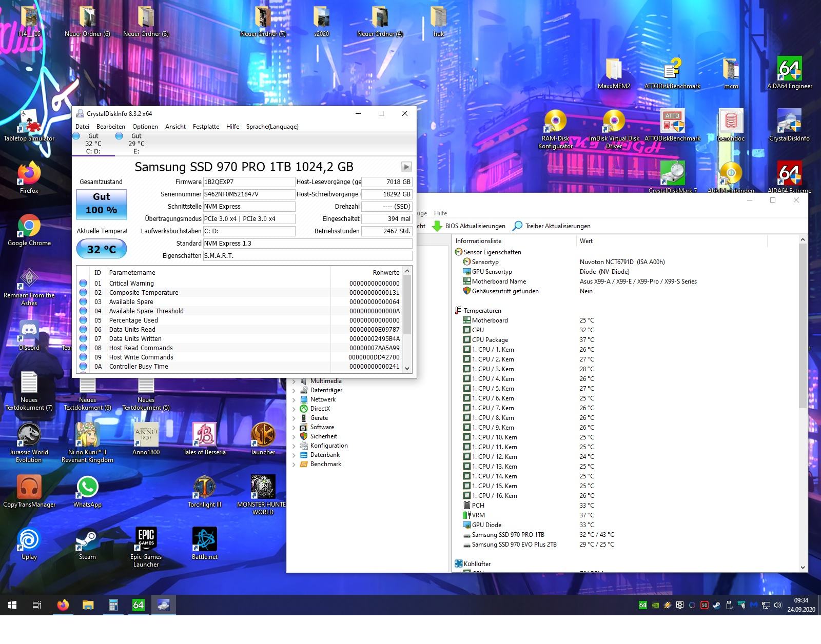The image size is (821, 644).
Task: Click the Informationsliste column header
Action: coord(514,241)
